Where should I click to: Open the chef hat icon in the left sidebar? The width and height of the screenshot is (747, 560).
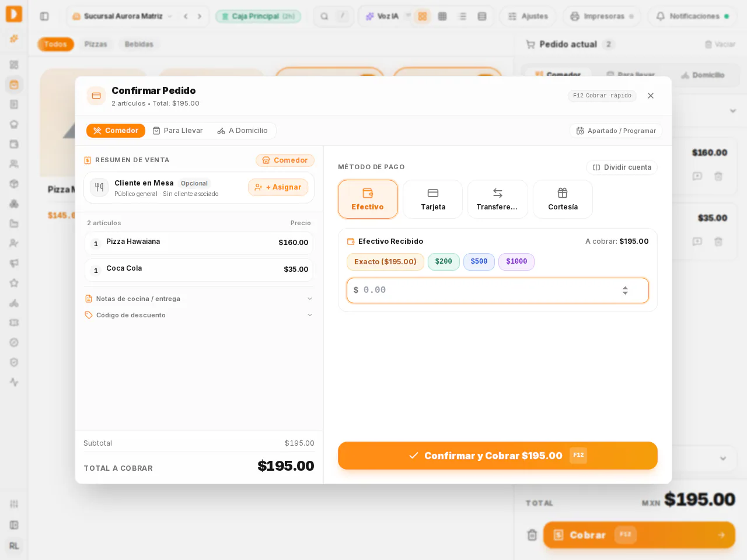(14, 124)
